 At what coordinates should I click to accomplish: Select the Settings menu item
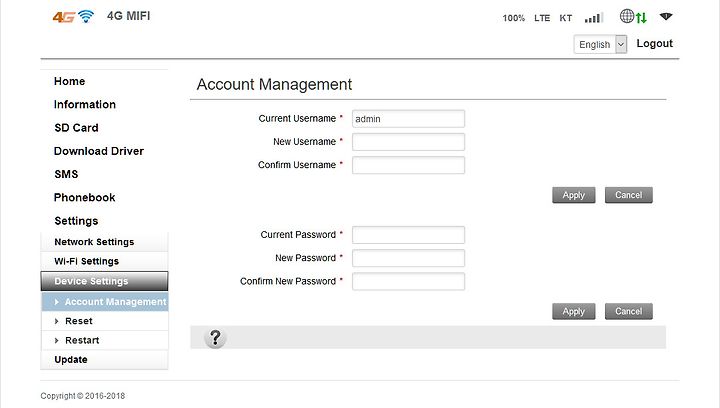[x=76, y=221]
